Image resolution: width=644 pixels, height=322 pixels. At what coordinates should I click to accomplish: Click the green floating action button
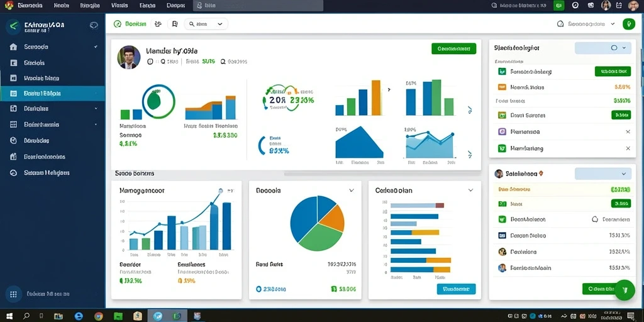(625, 290)
